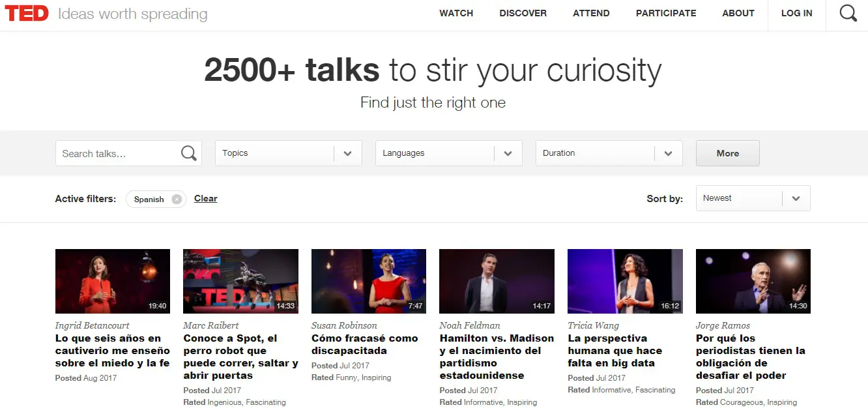Image resolution: width=868 pixels, height=414 pixels.
Task: Open the Topics filter box
Action: tap(289, 153)
